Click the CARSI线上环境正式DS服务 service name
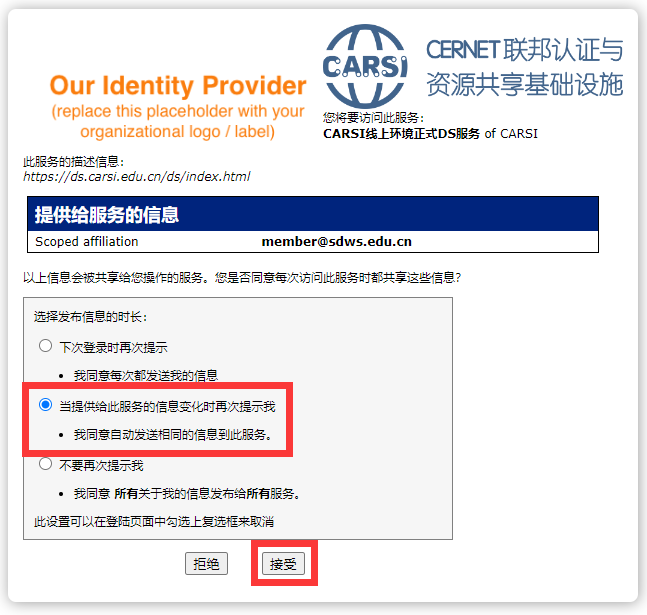The width and height of the screenshot is (647, 615). (401, 134)
